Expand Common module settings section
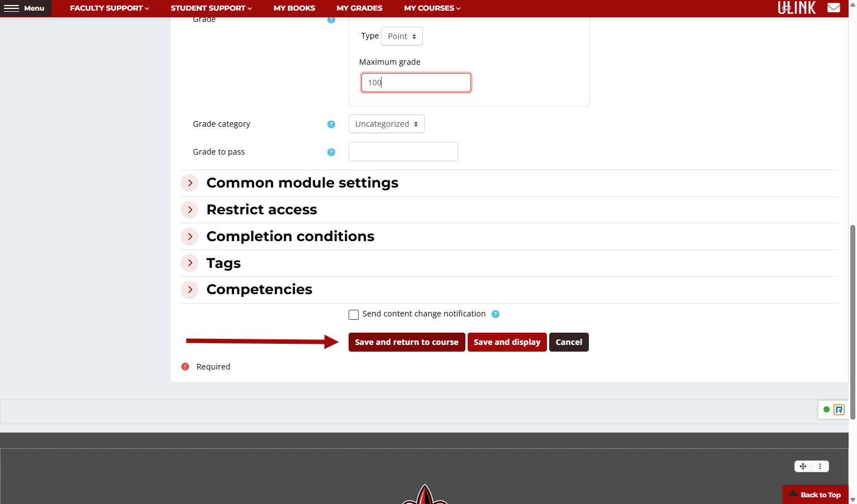Image resolution: width=857 pixels, height=504 pixels. pos(190,183)
